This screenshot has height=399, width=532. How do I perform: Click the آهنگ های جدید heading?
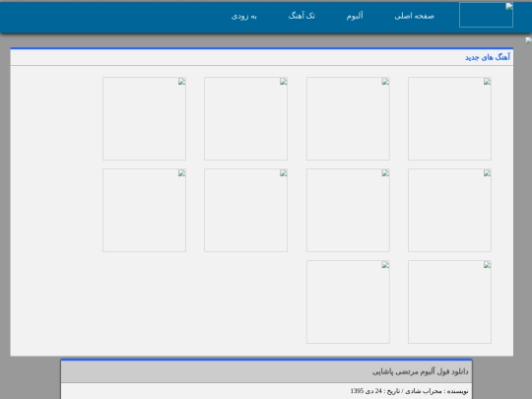click(488, 57)
